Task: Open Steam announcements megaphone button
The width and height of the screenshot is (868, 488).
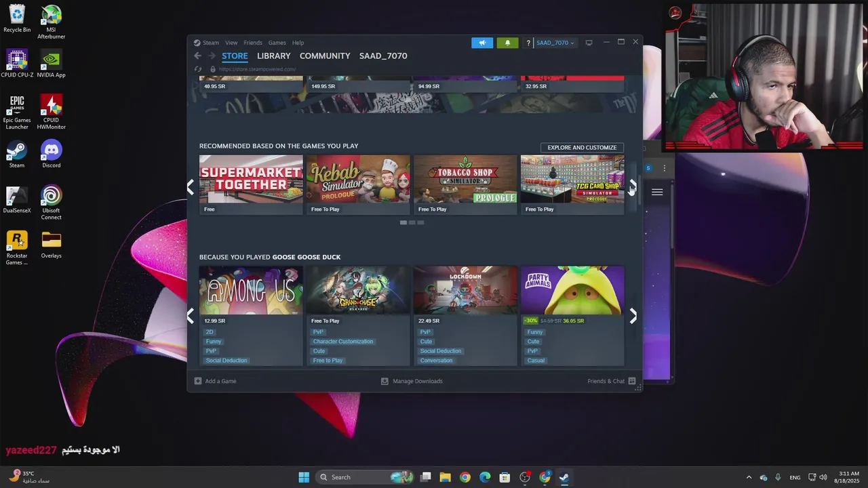Action: tap(482, 43)
